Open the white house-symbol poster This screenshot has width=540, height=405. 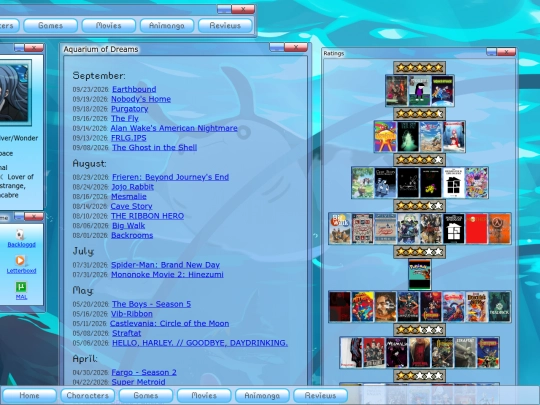pyautogui.click(x=454, y=183)
